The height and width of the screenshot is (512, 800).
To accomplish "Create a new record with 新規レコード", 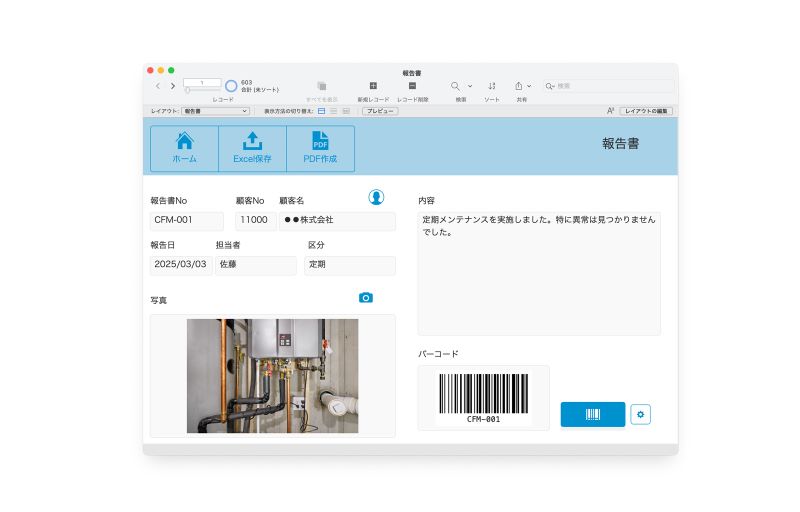I will [373, 86].
